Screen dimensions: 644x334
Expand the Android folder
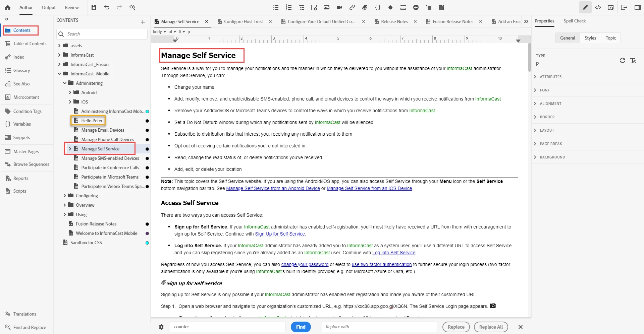(70, 92)
